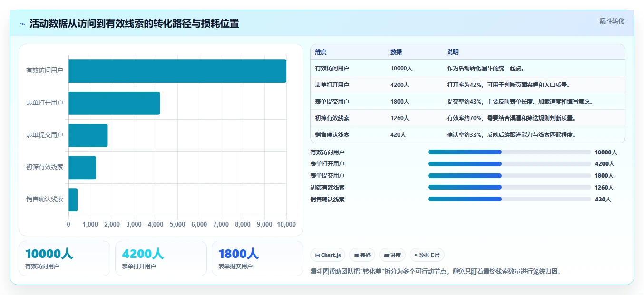Click the 销售确认线索 bar in the chart
Image resolution: width=644 pixels, height=295 pixels.
click(x=73, y=200)
